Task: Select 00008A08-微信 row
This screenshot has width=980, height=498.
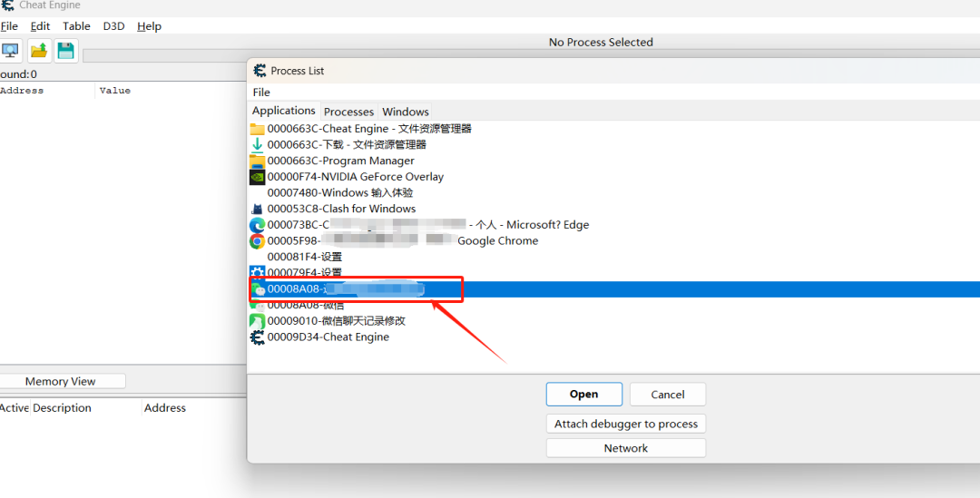Action: [x=613, y=305]
